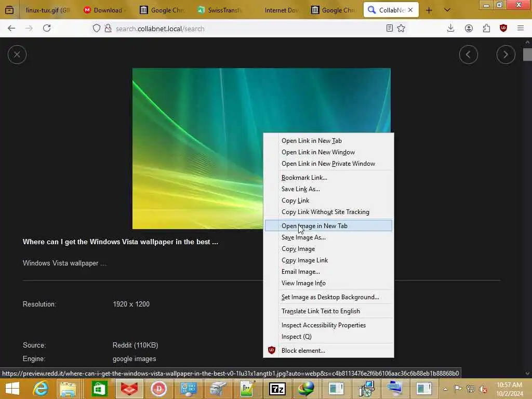The width and height of the screenshot is (532, 399).
Task: Reload the current page
Action: 47,29
